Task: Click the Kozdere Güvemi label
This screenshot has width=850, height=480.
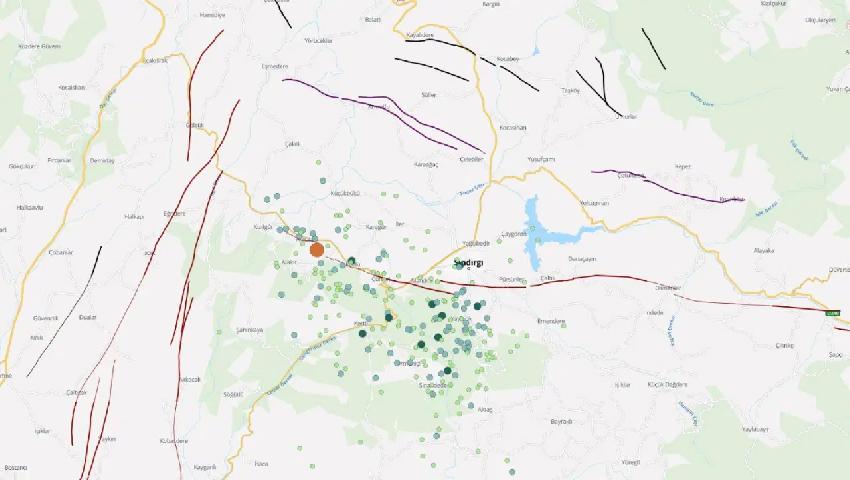Action: (x=40, y=46)
